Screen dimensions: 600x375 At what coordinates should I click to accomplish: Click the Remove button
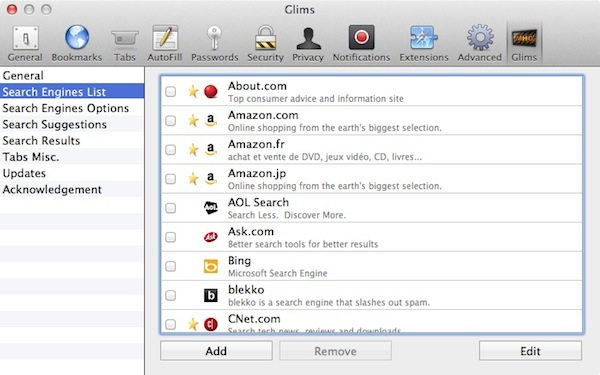point(335,351)
